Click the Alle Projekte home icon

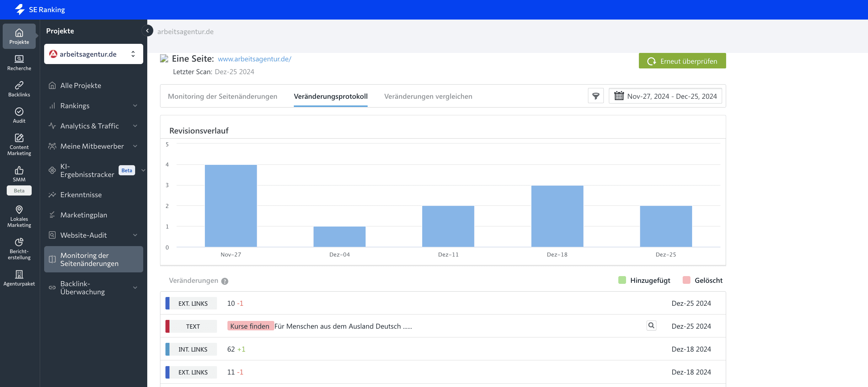point(52,86)
